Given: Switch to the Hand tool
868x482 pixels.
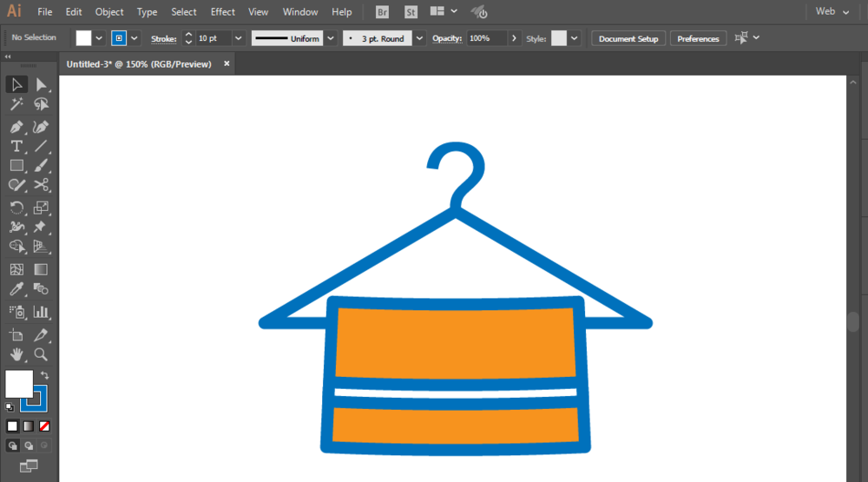Looking at the screenshot, I should point(16,354).
